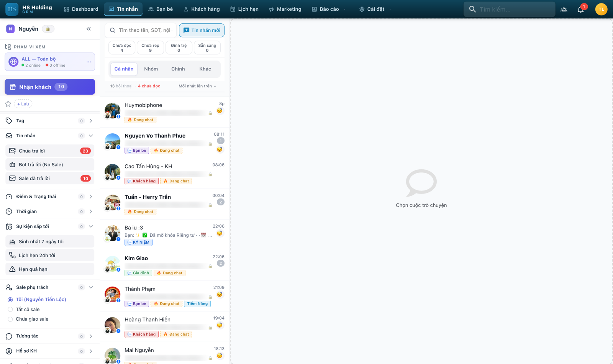Switch to the Khác tab

(x=205, y=69)
